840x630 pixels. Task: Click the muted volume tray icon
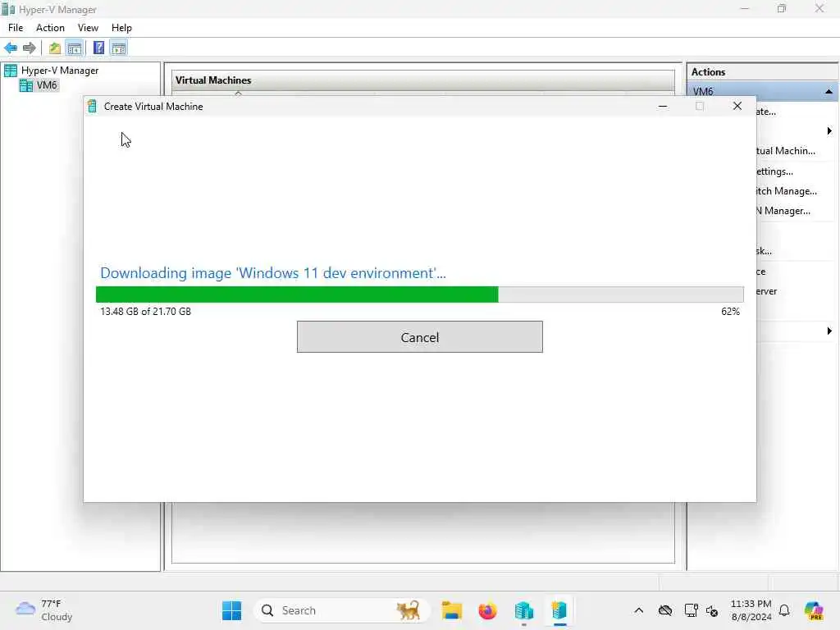point(712,610)
